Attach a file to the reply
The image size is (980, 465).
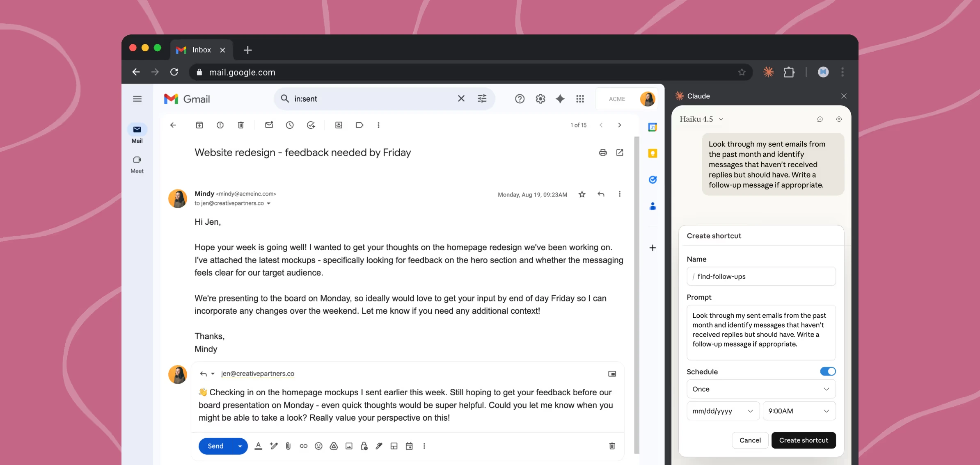tap(288, 446)
